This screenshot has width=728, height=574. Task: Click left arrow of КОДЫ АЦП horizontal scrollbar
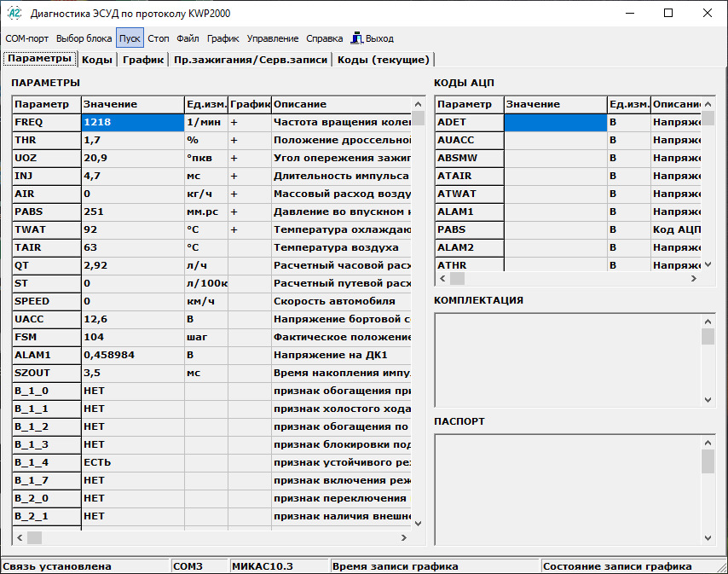(x=442, y=279)
